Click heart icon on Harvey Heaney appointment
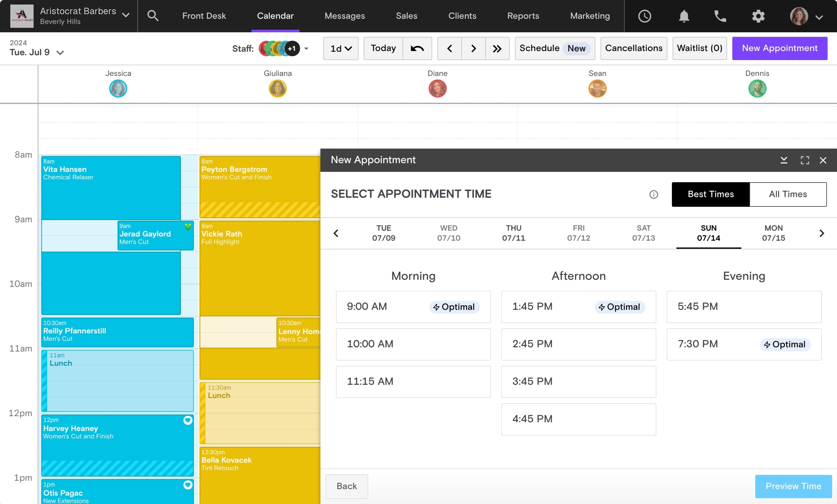This screenshot has width=837, height=504. point(188,420)
